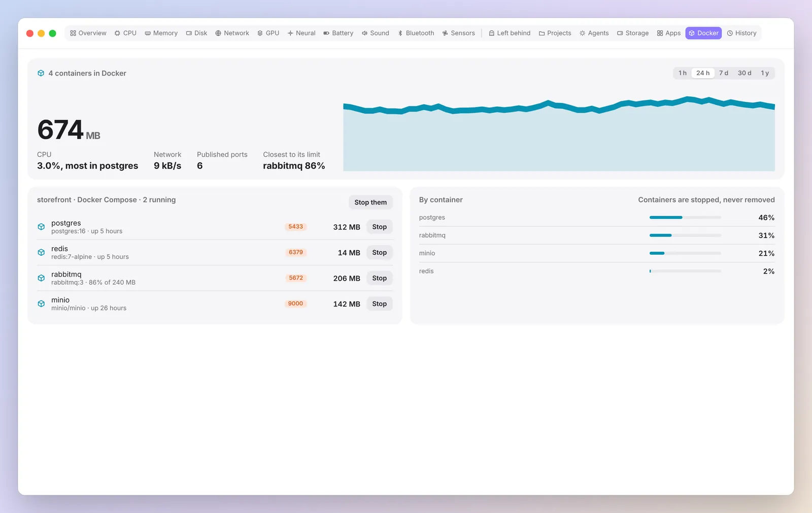Open the Apps tab

(x=669, y=33)
